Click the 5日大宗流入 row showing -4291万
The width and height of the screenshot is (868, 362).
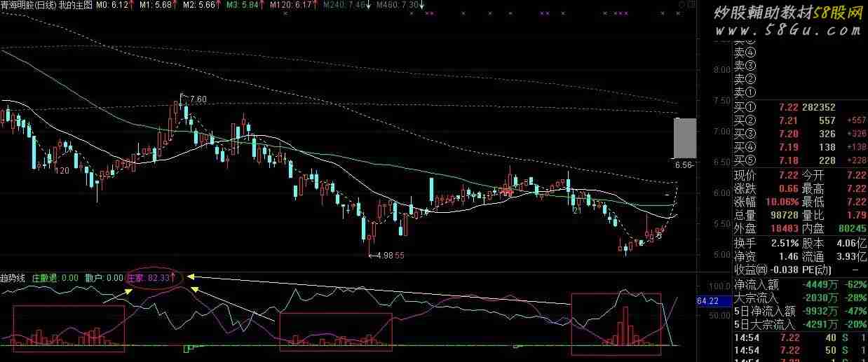point(800,325)
